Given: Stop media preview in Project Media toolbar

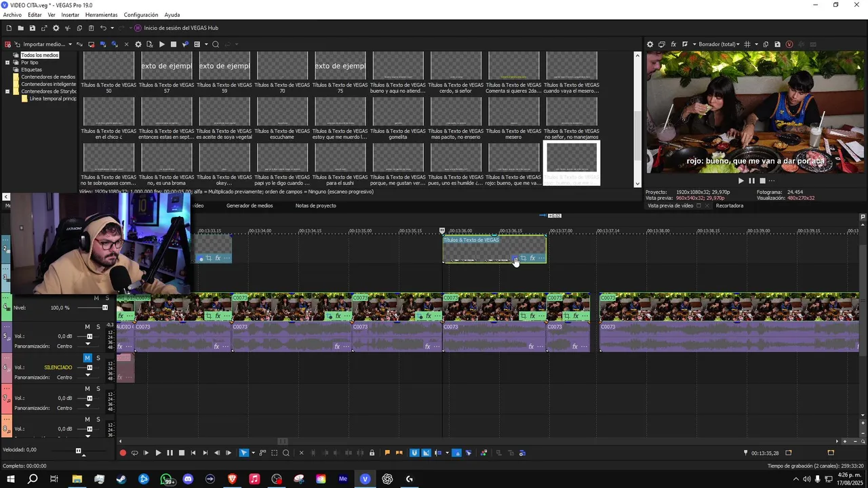Looking at the screenshot, I should pos(174,44).
